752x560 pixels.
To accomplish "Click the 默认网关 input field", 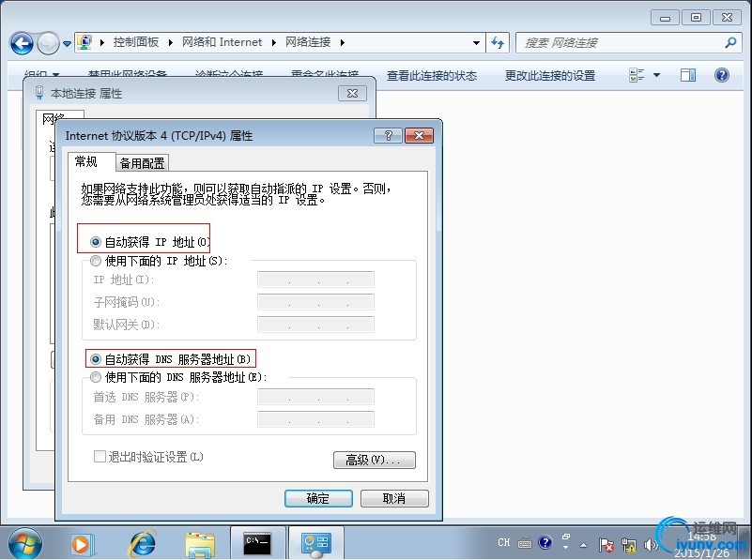I will (315, 325).
